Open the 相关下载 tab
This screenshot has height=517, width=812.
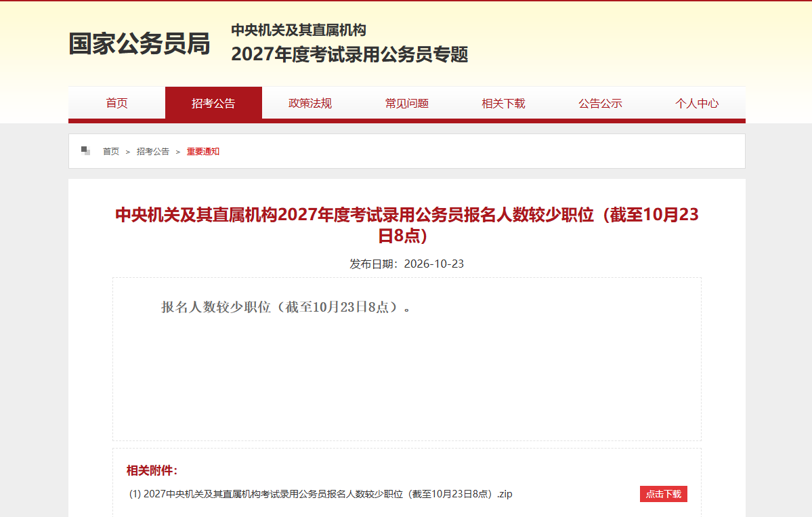pyautogui.click(x=503, y=103)
